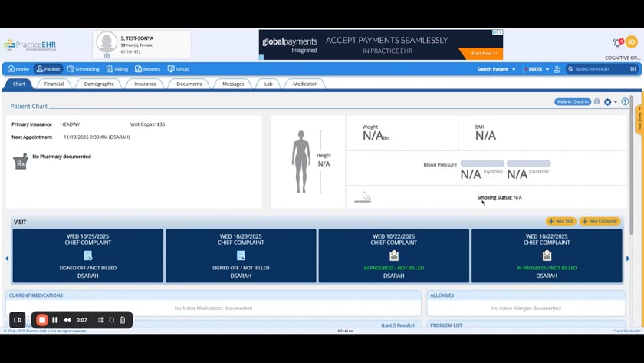
Task: Switch to the Demographic tab
Action: pyautogui.click(x=99, y=84)
